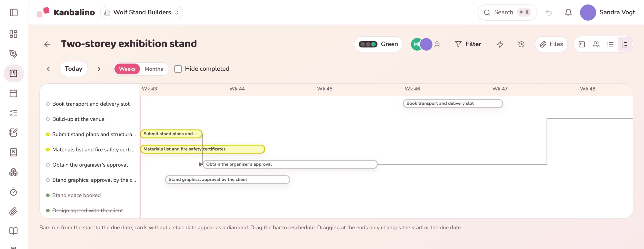Screen dimensions: 644x249
Task: Toggle status circle of Book transport row
Action: 48,104
